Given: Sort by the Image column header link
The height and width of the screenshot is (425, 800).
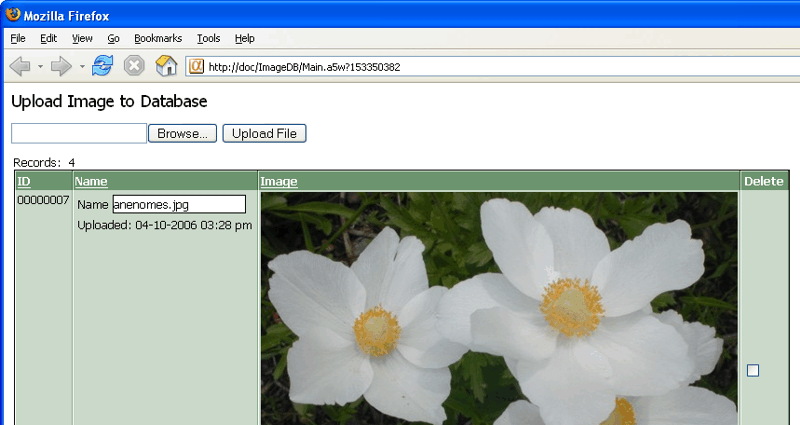Looking at the screenshot, I should (x=279, y=181).
